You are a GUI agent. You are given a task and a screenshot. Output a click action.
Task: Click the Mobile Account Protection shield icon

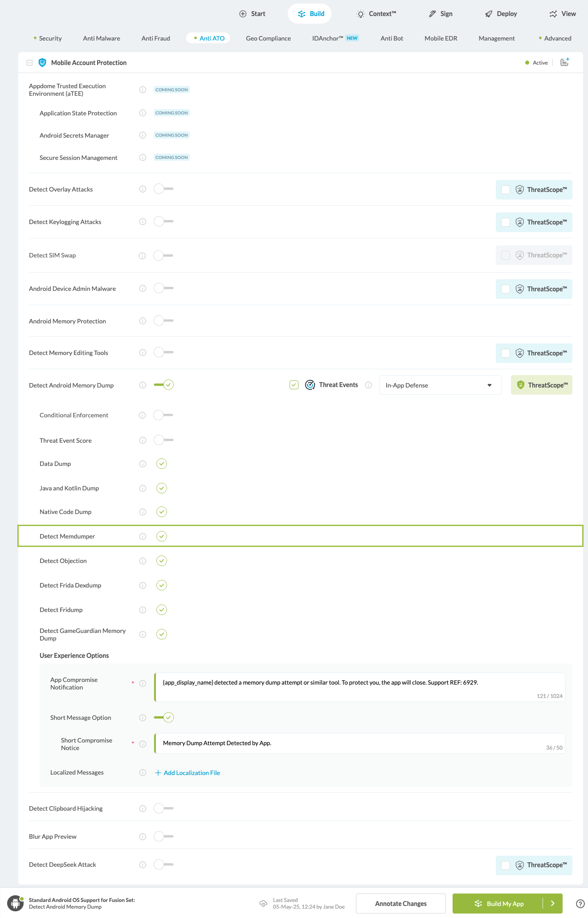[x=42, y=62]
